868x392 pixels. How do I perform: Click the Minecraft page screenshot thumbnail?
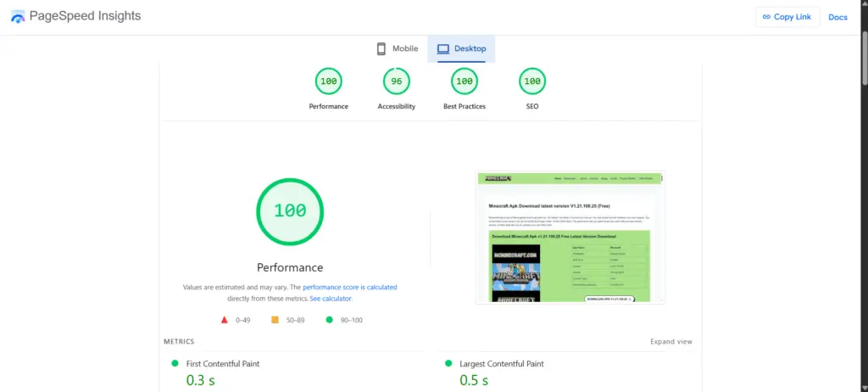coord(570,238)
